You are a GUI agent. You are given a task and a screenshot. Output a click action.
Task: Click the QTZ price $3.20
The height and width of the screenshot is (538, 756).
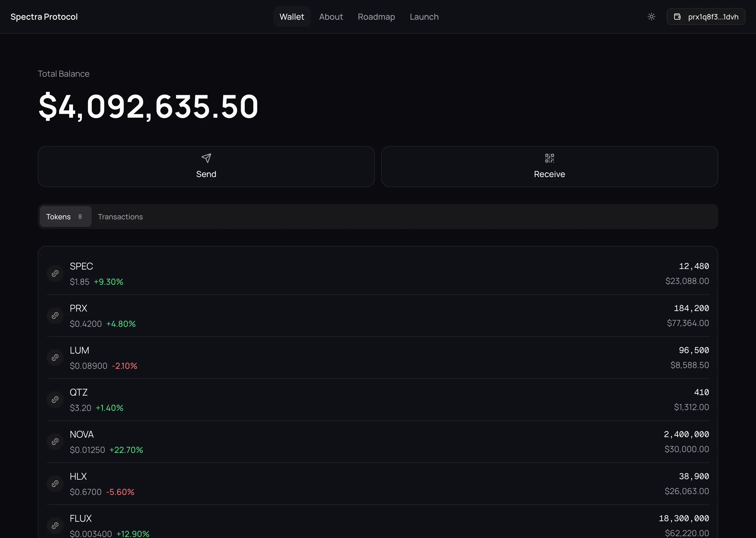tap(80, 408)
